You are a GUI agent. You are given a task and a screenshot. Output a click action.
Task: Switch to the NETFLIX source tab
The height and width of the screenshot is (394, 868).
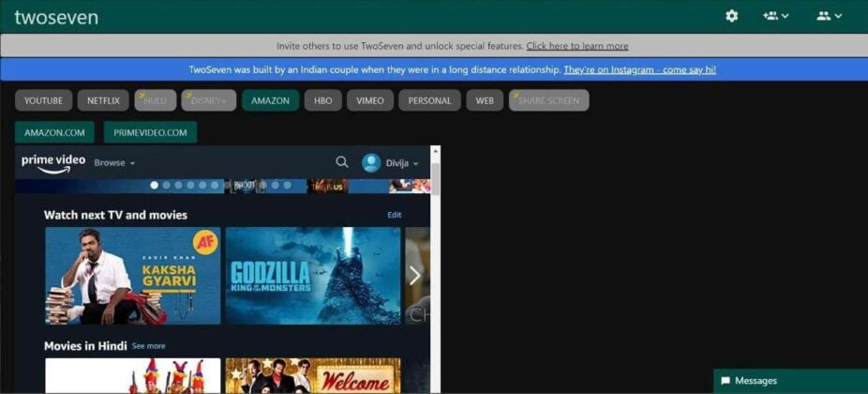point(103,100)
